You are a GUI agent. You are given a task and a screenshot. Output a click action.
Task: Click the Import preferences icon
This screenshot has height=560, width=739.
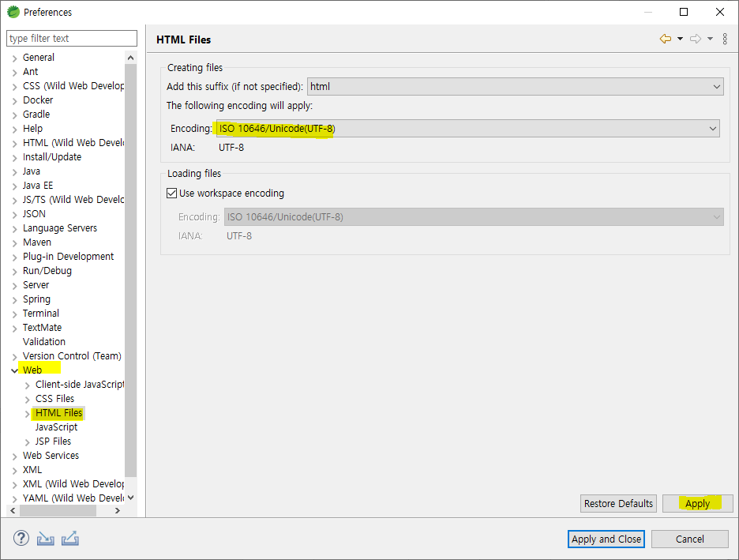tap(46, 539)
